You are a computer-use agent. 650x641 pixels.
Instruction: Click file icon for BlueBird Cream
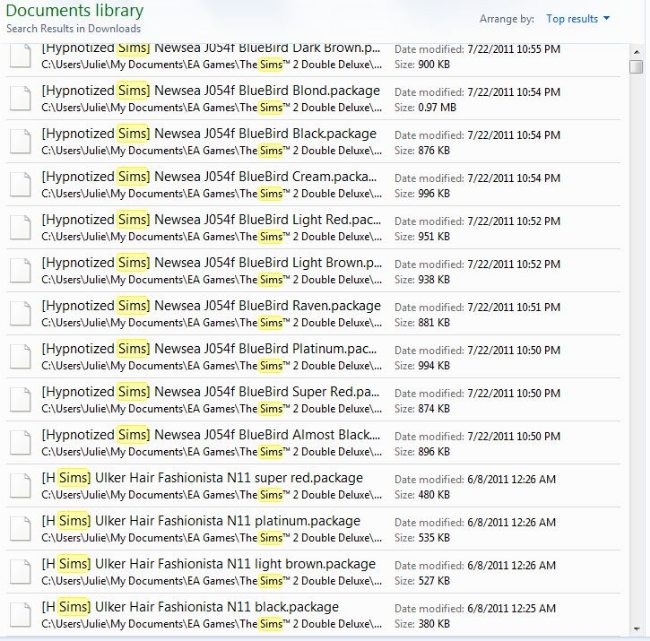21,185
